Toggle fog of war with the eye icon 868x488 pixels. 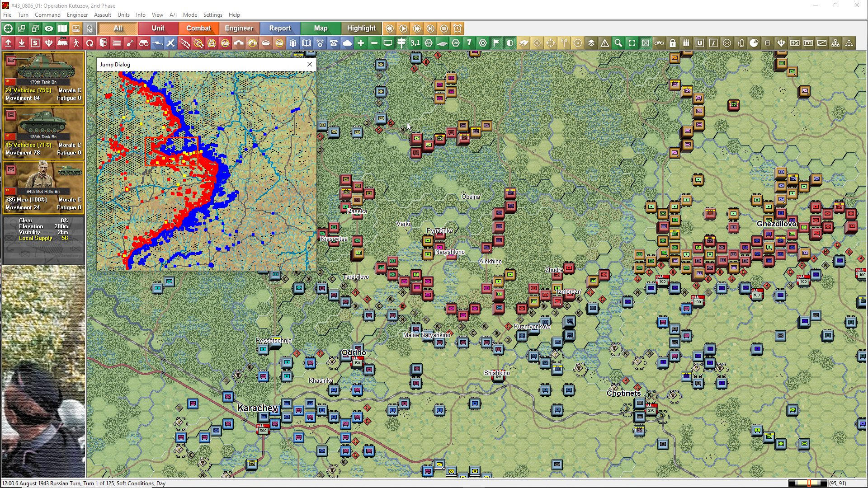click(x=49, y=28)
